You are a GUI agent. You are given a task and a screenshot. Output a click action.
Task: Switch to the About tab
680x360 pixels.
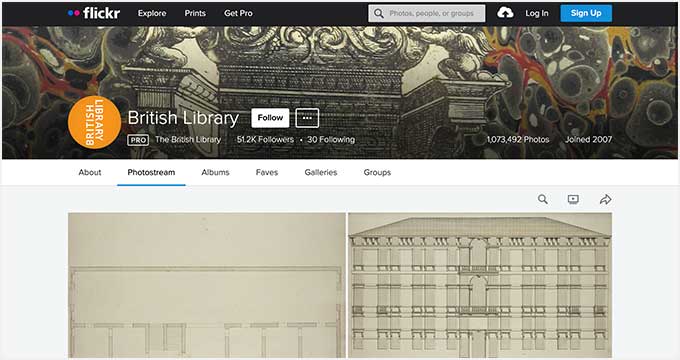tap(90, 172)
